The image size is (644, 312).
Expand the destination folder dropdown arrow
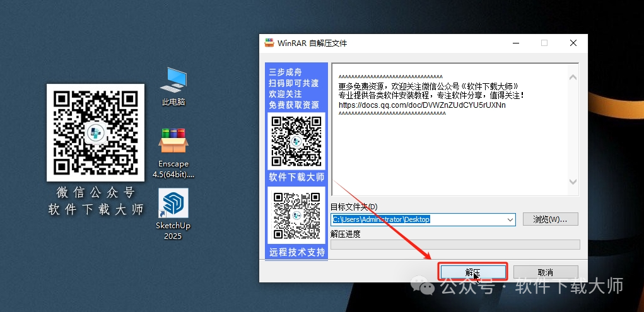[510, 219]
